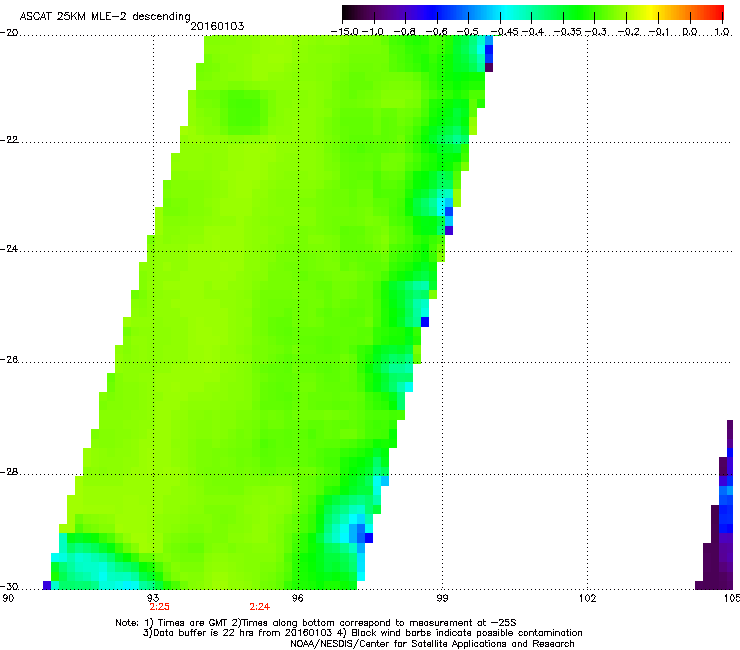Viewport: 740px width, 650px height.
Task: Select the 99 longitude axis label
Action: pos(442,598)
